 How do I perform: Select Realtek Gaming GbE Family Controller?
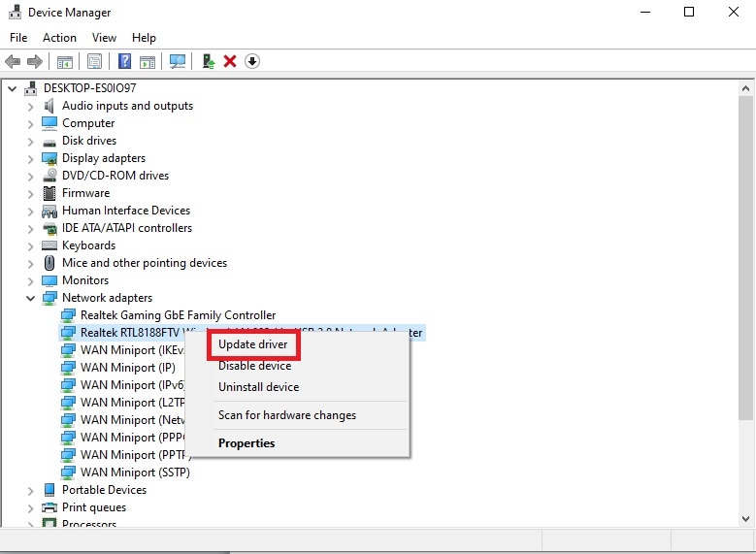click(x=178, y=315)
